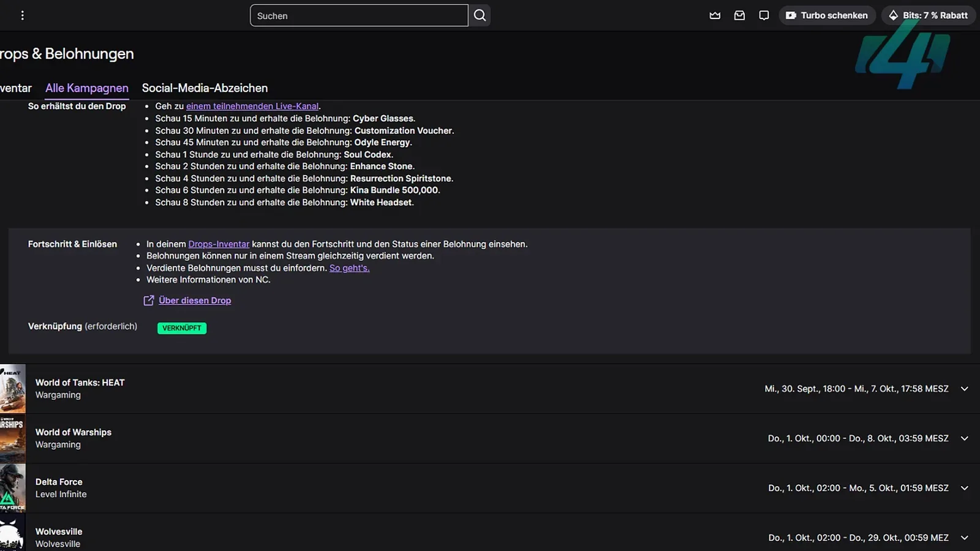Expand the World of Warships campaign chevron
980x551 pixels.
point(965,438)
